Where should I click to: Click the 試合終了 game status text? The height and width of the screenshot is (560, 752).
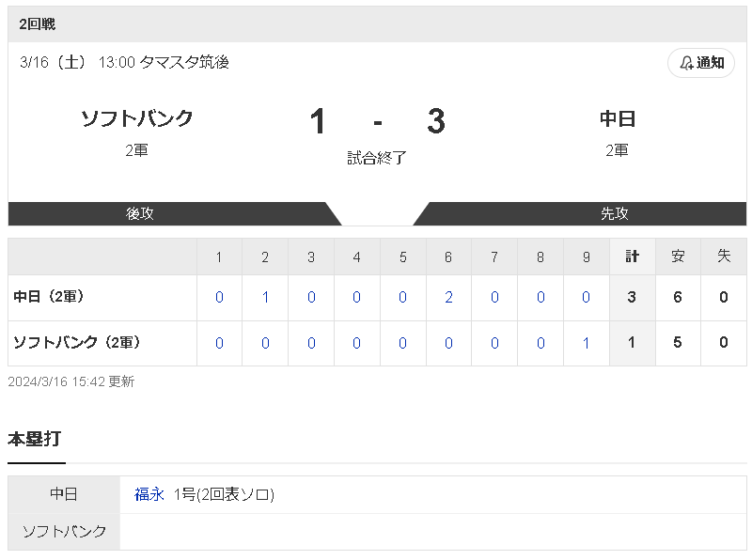[x=377, y=158]
